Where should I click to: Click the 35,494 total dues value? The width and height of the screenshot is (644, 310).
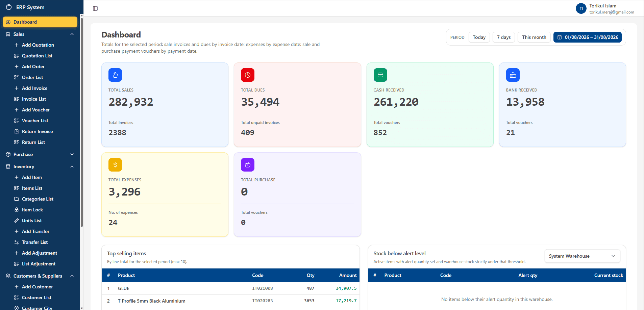pyautogui.click(x=260, y=102)
